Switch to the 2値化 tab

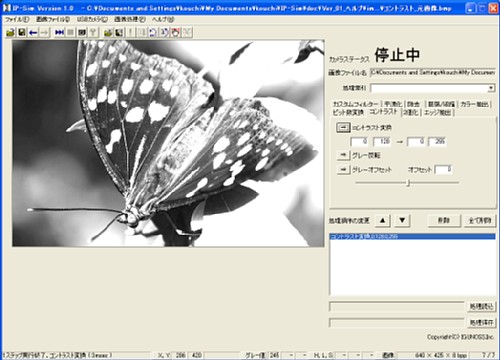point(411,112)
